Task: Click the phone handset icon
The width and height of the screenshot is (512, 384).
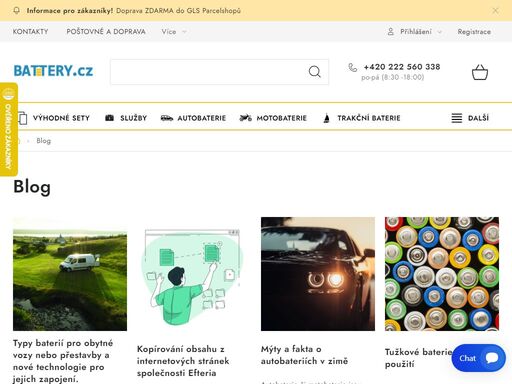Action: [x=353, y=67]
